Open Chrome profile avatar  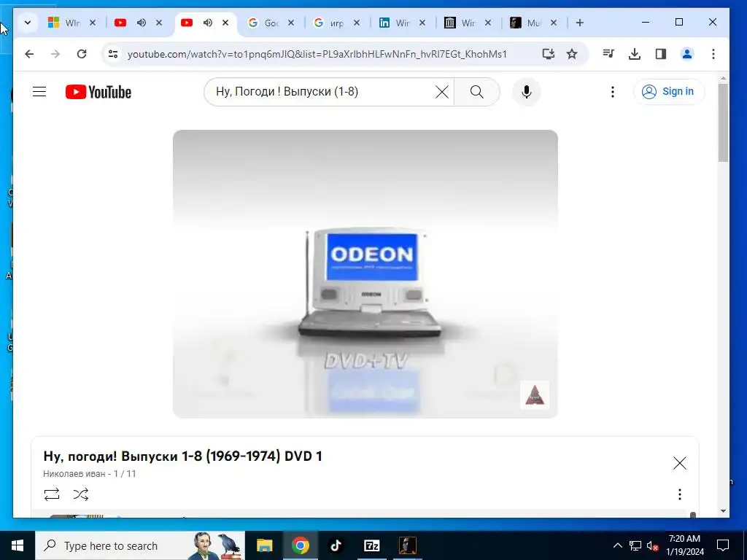pyautogui.click(x=687, y=54)
